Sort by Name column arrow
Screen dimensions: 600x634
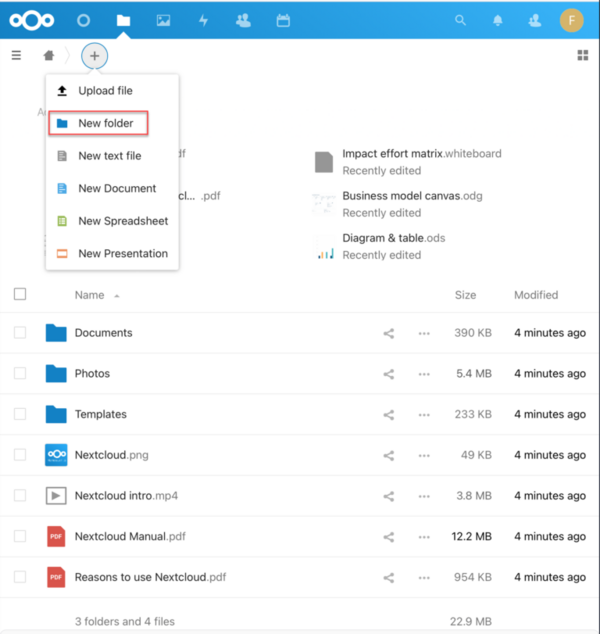pos(117,296)
